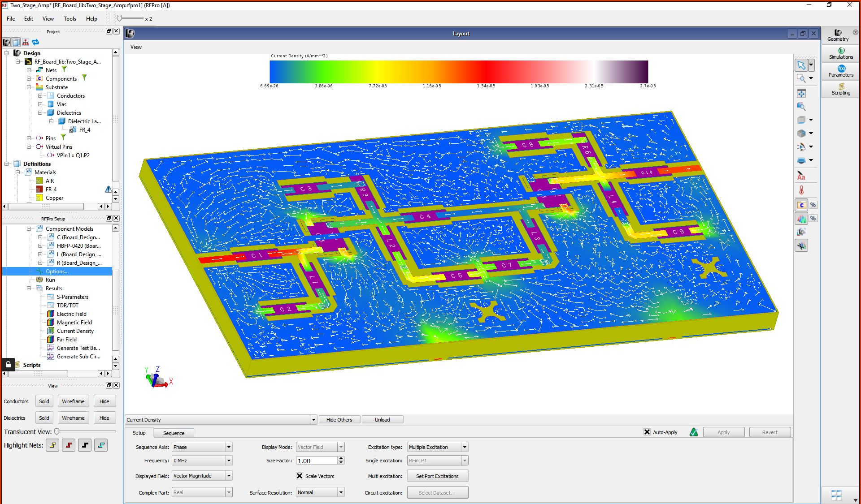The image size is (861, 504).
Task: Expand the Conductors node in the Substrate tree
Action: point(40,95)
